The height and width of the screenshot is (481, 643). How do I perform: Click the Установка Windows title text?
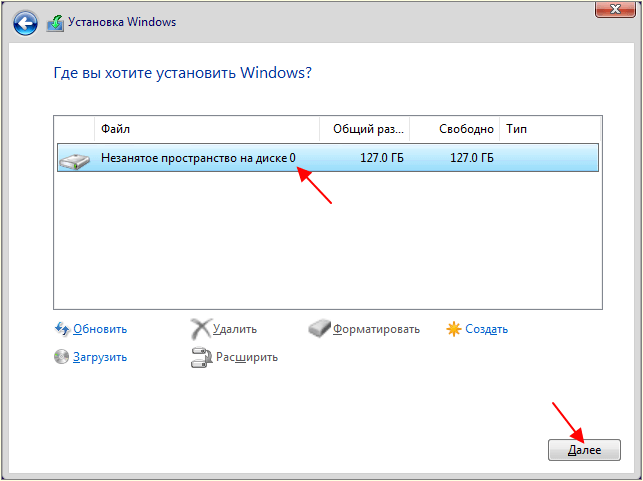click(122, 22)
